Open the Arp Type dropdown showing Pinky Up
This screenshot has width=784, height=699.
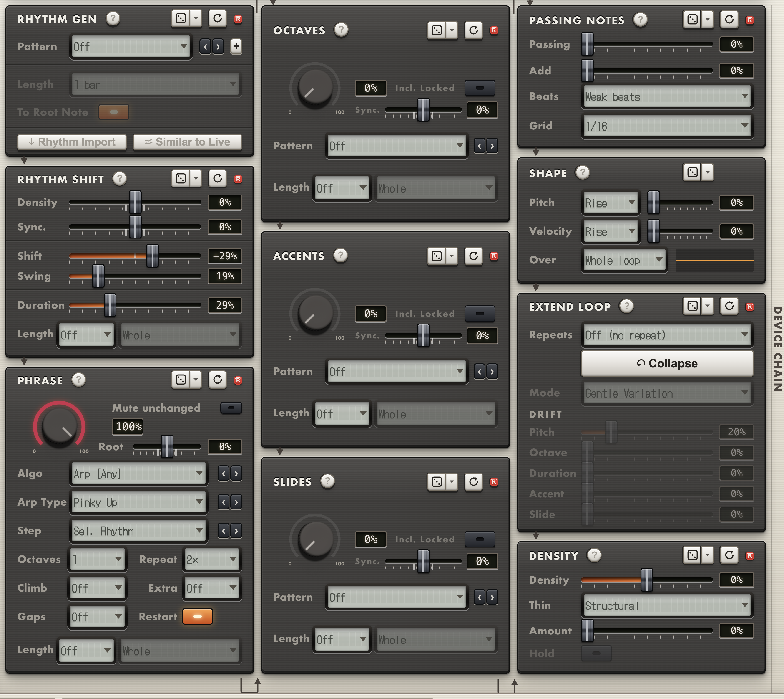(138, 502)
